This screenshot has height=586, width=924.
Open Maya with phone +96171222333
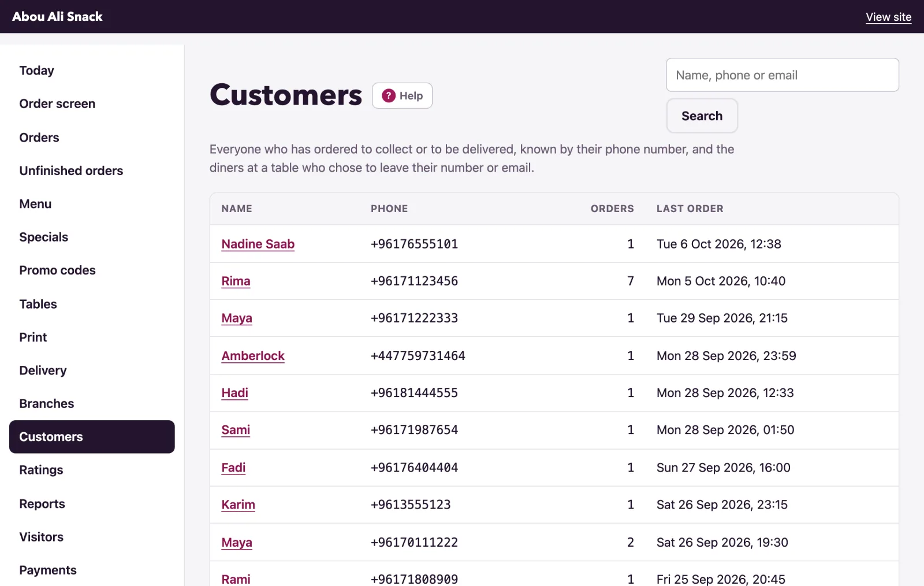pyautogui.click(x=237, y=318)
